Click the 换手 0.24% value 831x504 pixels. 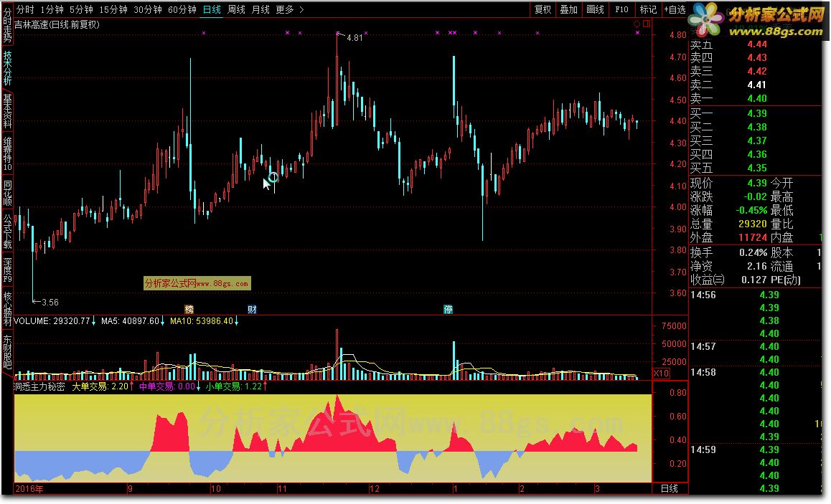(753, 252)
